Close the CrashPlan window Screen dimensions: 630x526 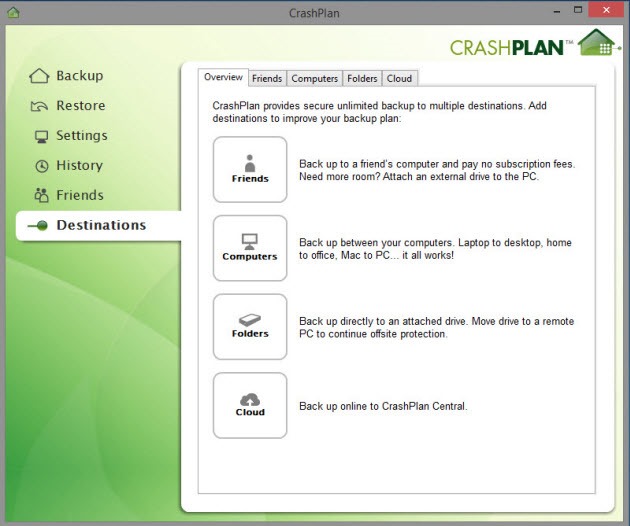[606, 10]
